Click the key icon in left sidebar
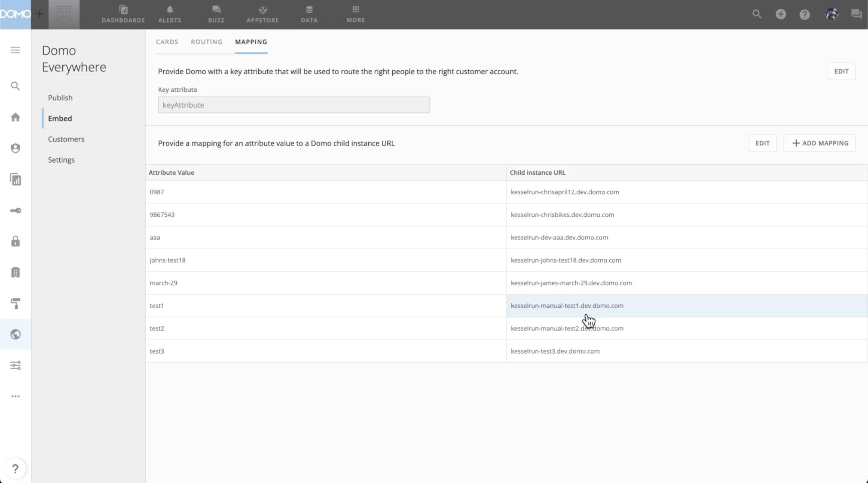The width and height of the screenshot is (868, 483). 15,211
